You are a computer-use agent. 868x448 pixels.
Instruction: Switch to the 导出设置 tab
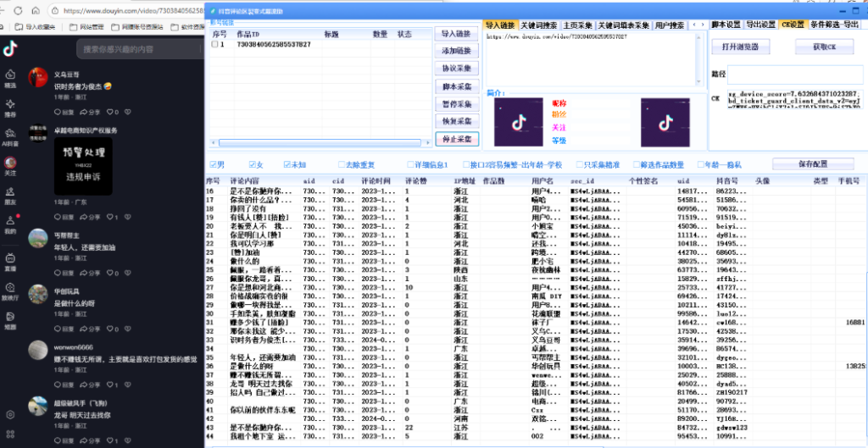[760, 25]
